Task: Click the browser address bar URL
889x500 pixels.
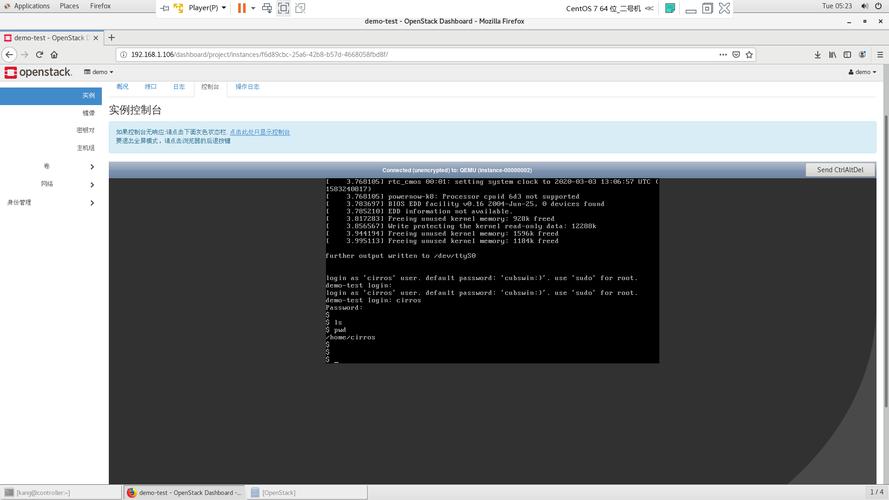Action: click(259, 54)
